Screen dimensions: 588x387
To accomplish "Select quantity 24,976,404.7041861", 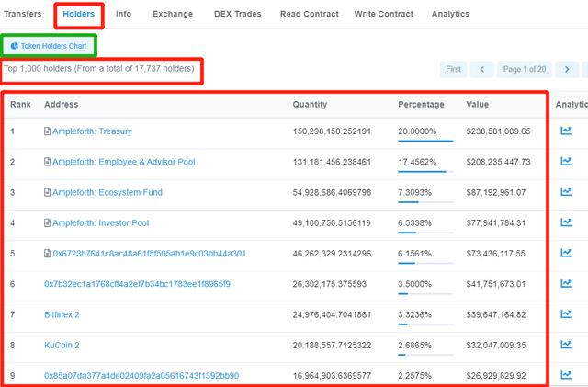I will [332, 314].
